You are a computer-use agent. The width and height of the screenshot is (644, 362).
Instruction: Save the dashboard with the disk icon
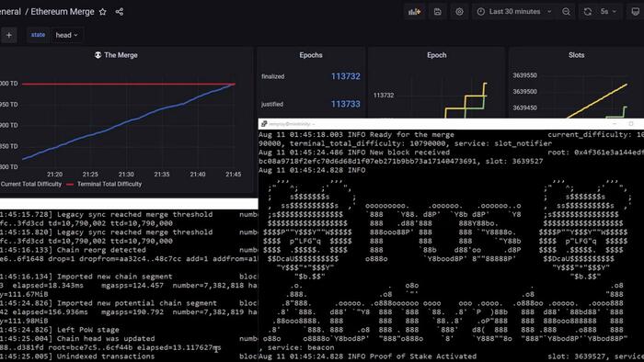pyautogui.click(x=437, y=12)
